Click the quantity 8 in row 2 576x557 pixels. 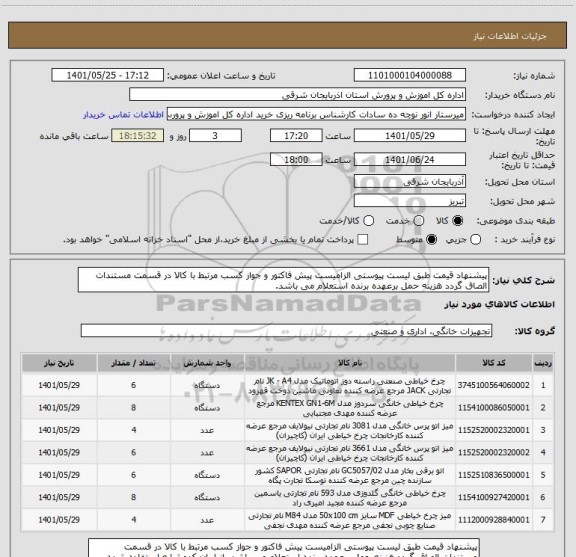coord(133,407)
